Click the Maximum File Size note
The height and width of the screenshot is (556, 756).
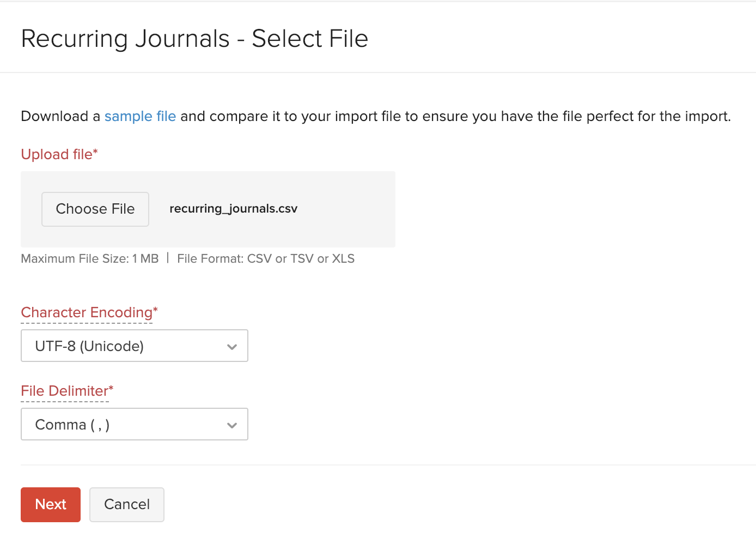click(x=89, y=258)
